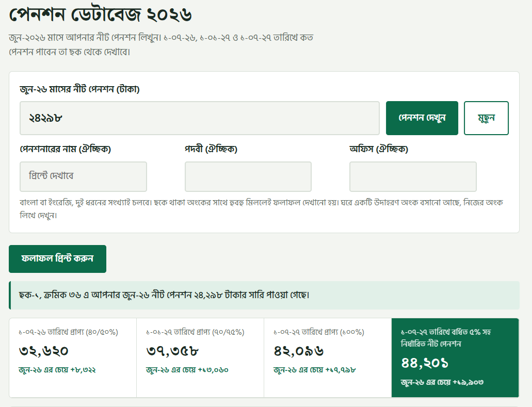This screenshot has height=407, width=532.
Task: Click the বর্ধিত ৫% সহ নির্ধারিত নীট পেনশন label
Action: [x=446, y=338]
